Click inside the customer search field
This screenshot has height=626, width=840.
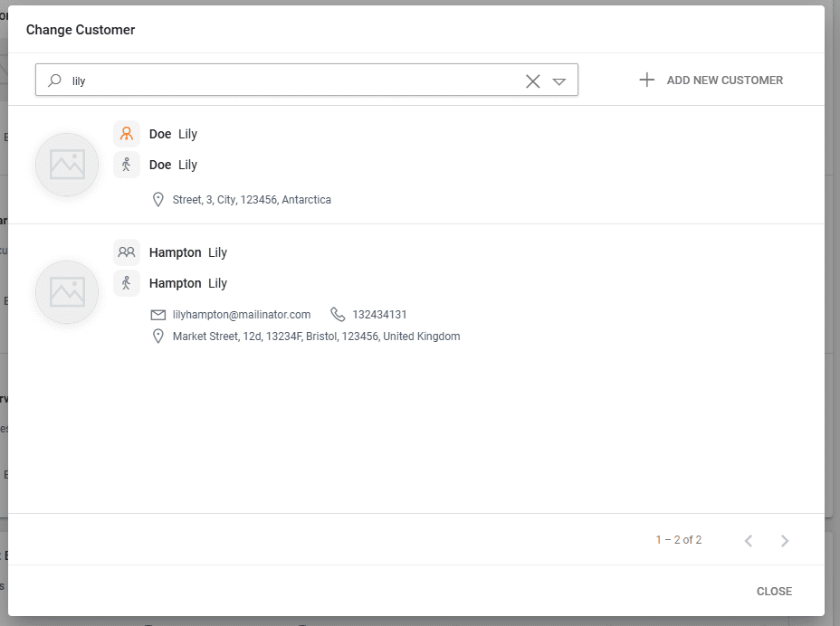290,81
